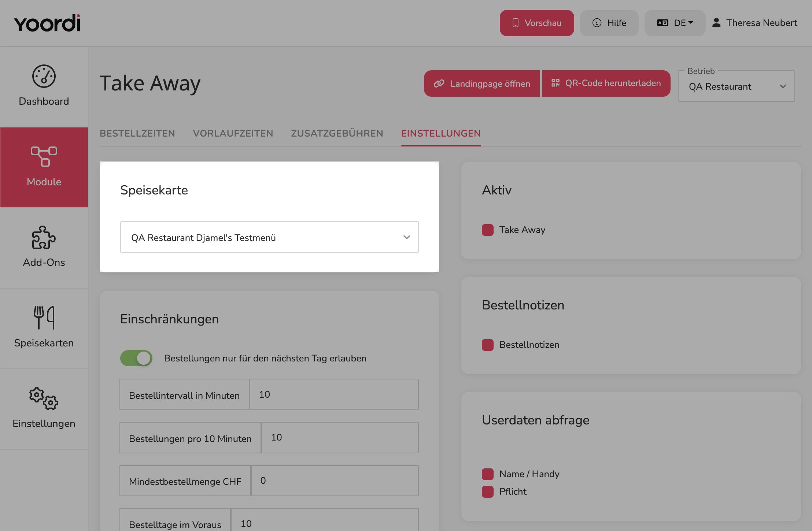Click the yoordi logo
Screen dimensions: 812x531
pos(47,23)
